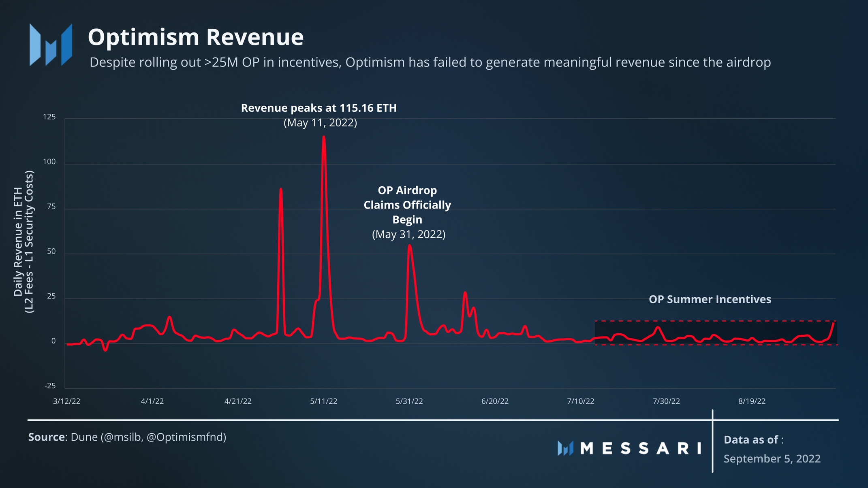The height and width of the screenshot is (488, 868).
Task: Click the May 11 peak on the line
Action: 323,137
